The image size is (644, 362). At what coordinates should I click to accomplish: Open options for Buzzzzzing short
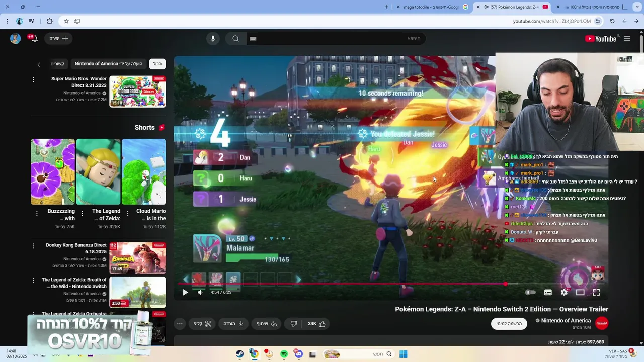point(37,214)
